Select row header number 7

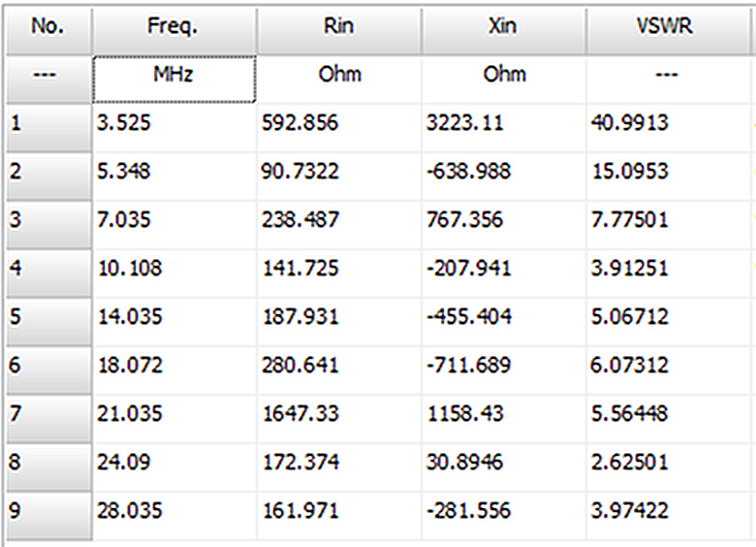coord(48,418)
